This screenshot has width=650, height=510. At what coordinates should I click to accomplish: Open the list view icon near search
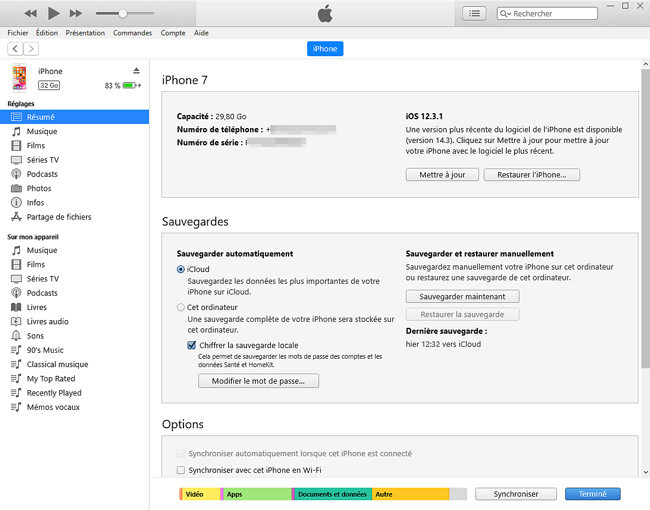point(475,13)
